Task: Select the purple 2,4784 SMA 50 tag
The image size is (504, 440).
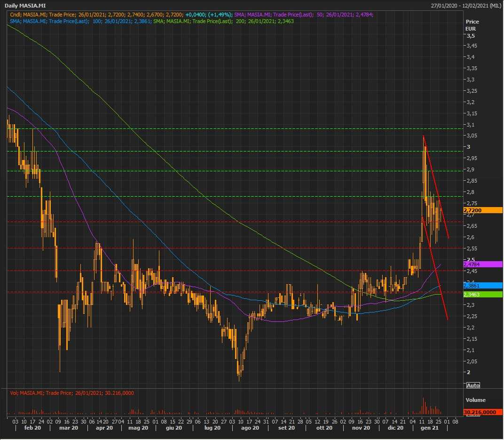Action: pos(482,264)
